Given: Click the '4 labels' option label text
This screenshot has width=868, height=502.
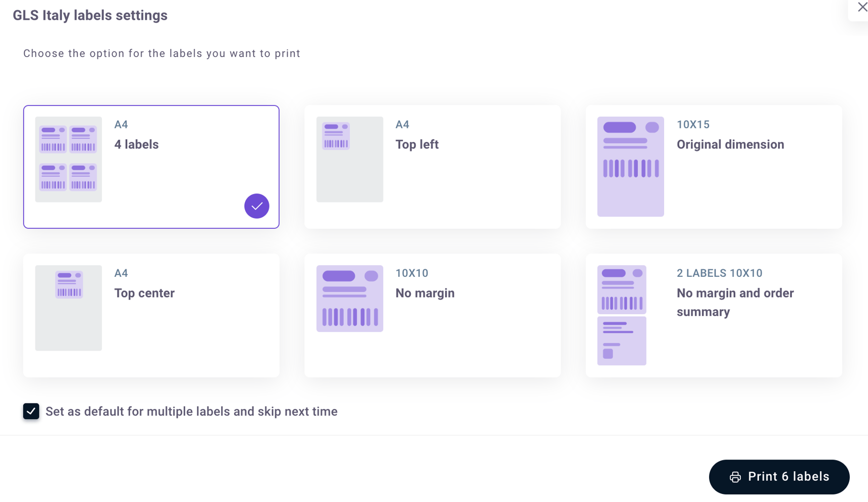Looking at the screenshot, I should (x=136, y=144).
